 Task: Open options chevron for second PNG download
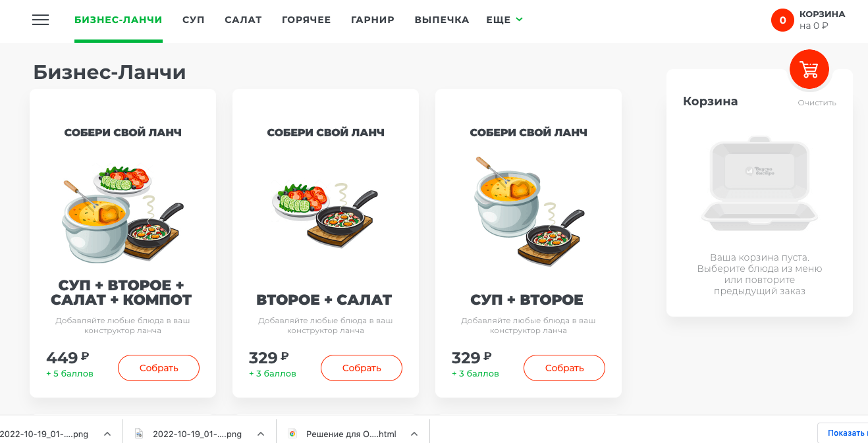pyautogui.click(x=261, y=434)
